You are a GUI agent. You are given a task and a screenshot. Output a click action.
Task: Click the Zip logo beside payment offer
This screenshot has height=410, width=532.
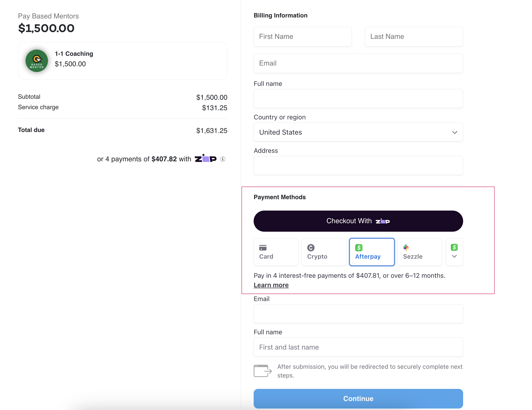[205, 158]
